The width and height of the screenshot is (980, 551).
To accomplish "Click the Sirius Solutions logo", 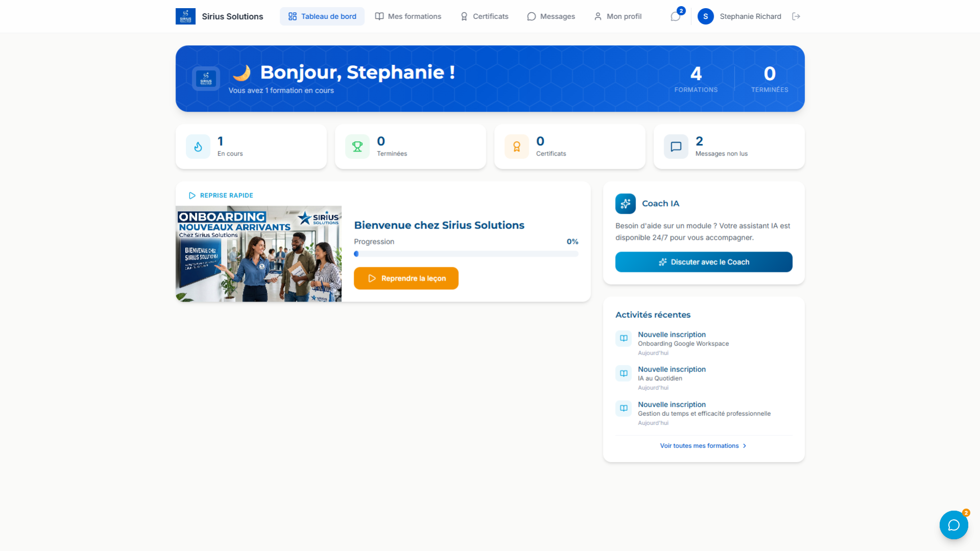I will tap(185, 16).
